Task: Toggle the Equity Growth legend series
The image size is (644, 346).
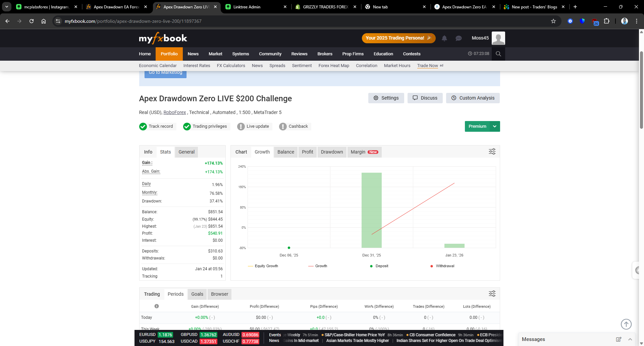Action: [263, 266]
